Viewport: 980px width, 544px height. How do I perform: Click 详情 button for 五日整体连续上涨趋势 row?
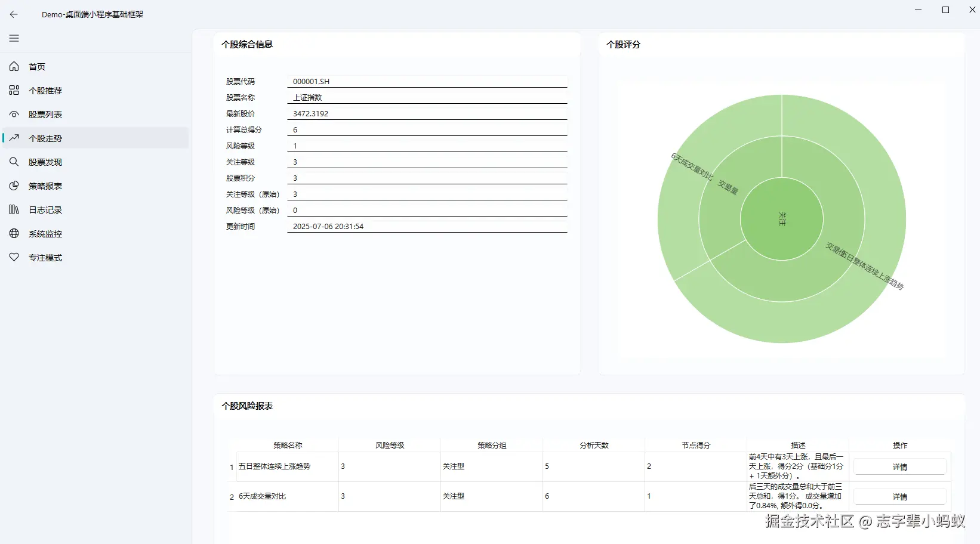(899, 466)
